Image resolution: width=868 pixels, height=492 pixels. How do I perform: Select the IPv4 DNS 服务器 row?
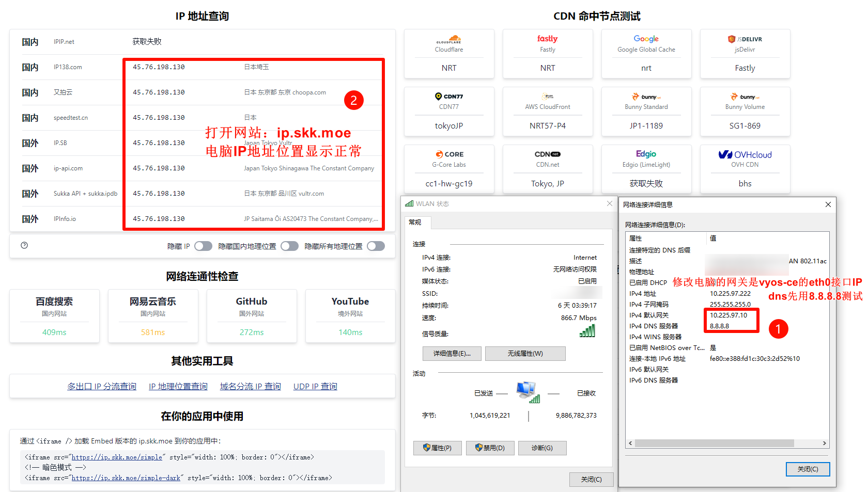click(727, 326)
